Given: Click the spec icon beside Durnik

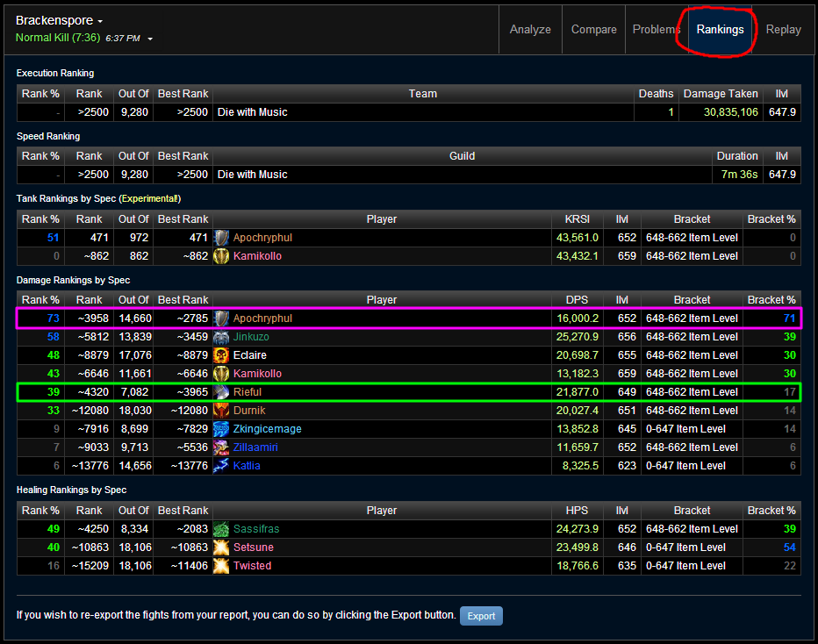Looking at the screenshot, I should tap(221, 411).
